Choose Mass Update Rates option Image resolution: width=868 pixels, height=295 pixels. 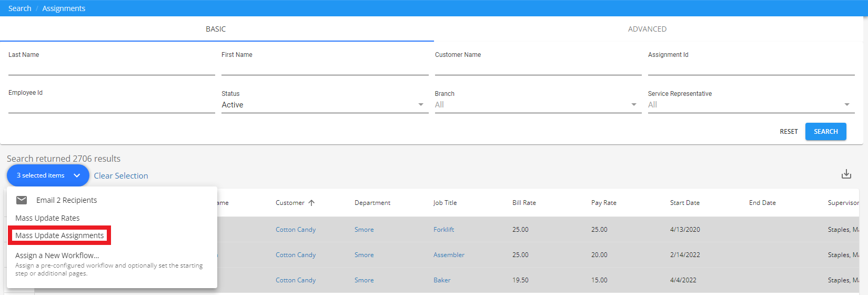point(47,218)
